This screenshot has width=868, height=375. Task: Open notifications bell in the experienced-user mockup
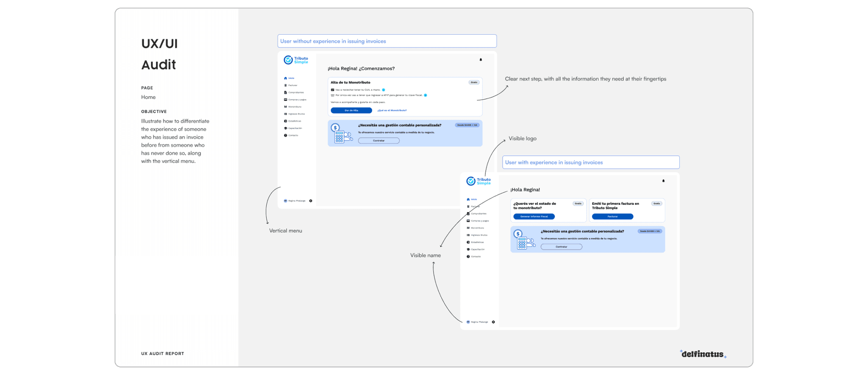[x=663, y=181]
